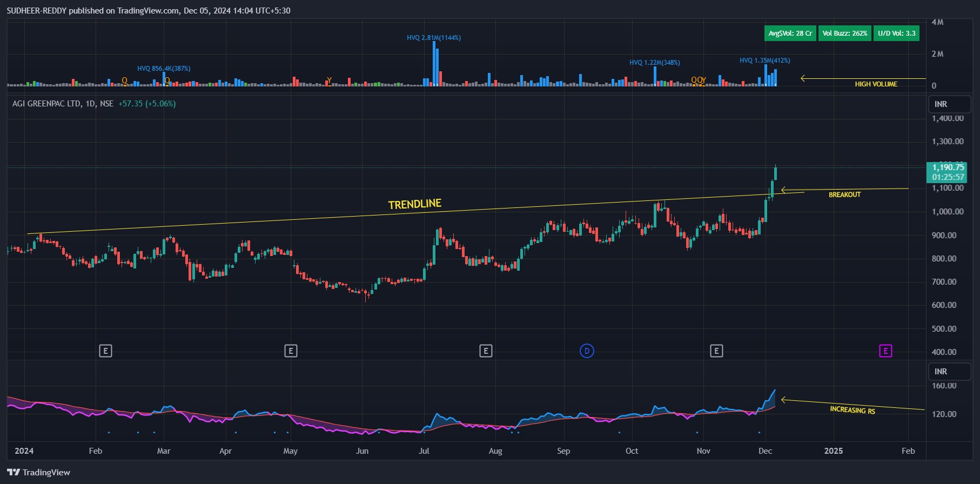980x484 pixels.
Task: Click the +57.35 (+5.06%) change value
Action: pyautogui.click(x=147, y=104)
